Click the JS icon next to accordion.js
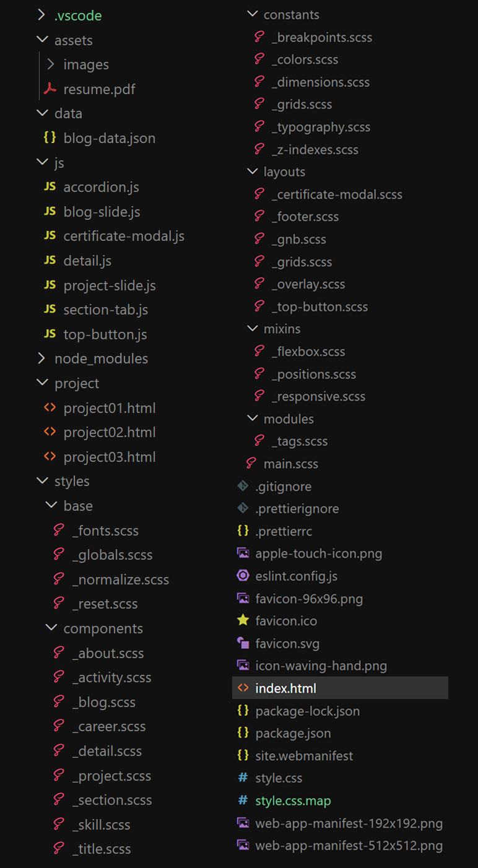This screenshot has height=868, width=478. tap(50, 186)
